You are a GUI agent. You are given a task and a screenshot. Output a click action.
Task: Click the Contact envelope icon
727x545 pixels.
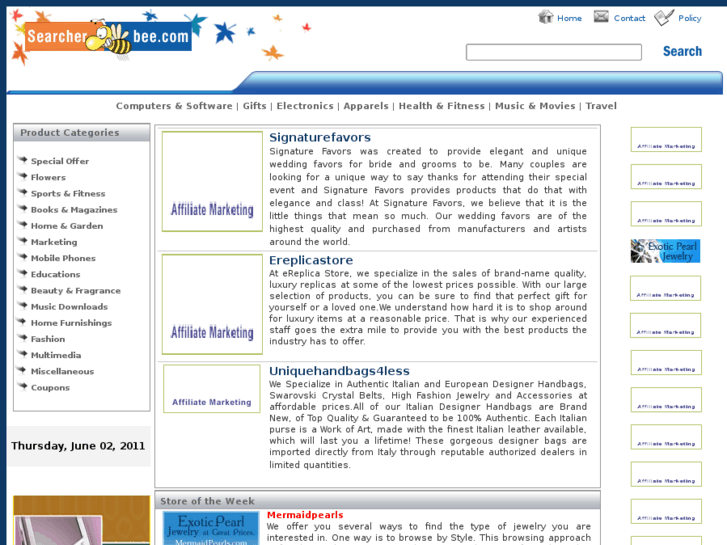tap(601, 17)
